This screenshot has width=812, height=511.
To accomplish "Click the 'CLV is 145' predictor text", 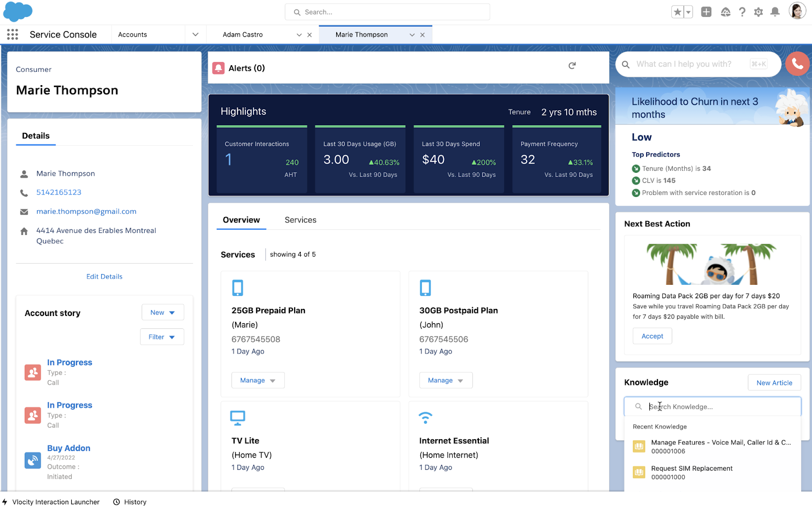I will 659,181.
